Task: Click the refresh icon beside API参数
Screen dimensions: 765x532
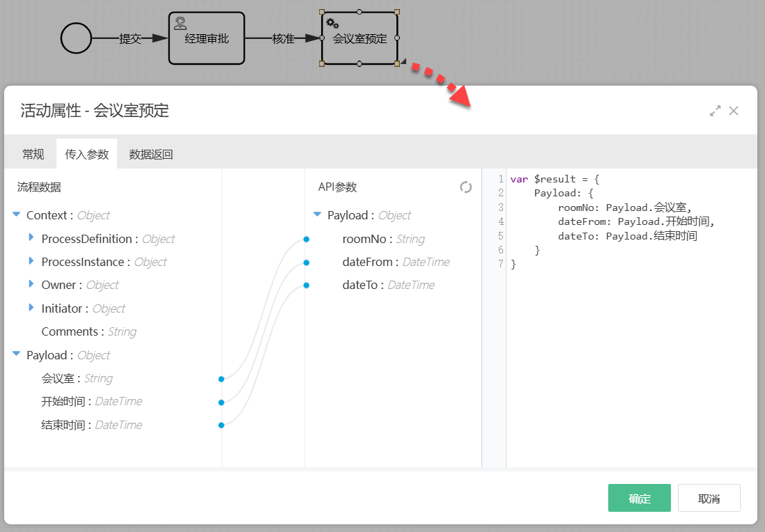Action: (466, 187)
